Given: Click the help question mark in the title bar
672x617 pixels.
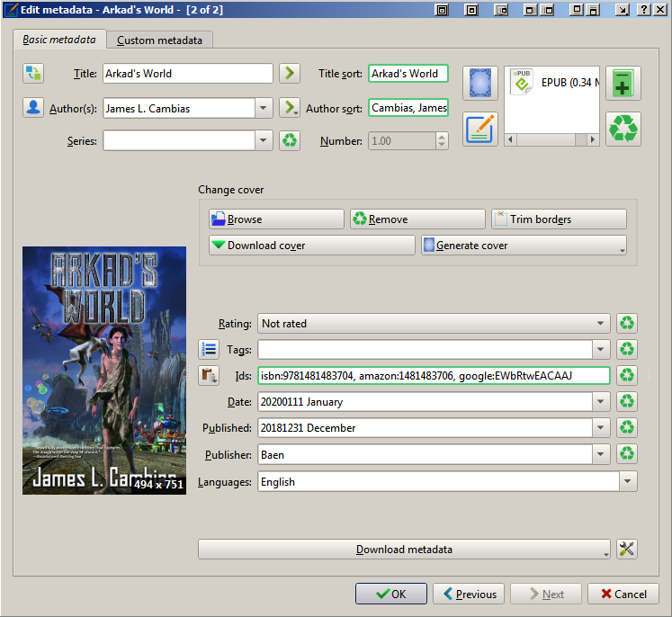Looking at the screenshot, I should pyautogui.click(x=644, y=9).
